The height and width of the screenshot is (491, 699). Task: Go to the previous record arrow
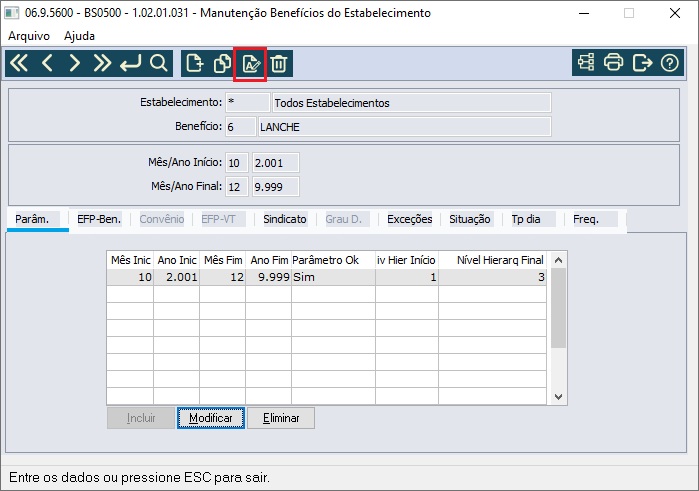pos(47,63)
